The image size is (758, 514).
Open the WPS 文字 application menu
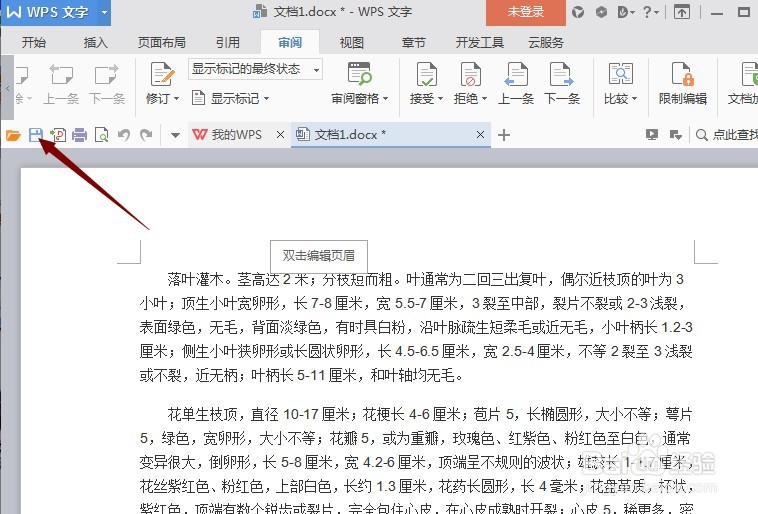[x=48, y=12]
